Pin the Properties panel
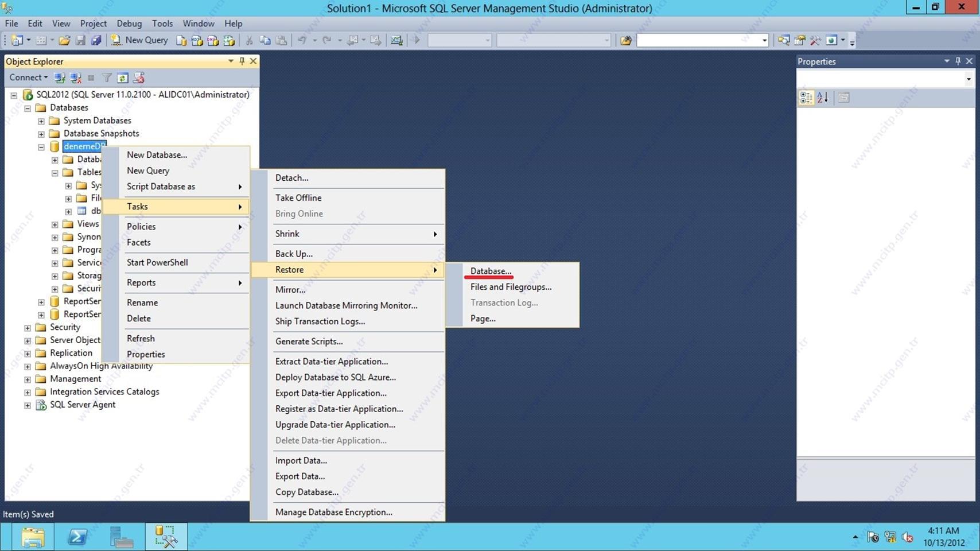The image size is (980, 551). pyautogui.click(x=958, y=61)
